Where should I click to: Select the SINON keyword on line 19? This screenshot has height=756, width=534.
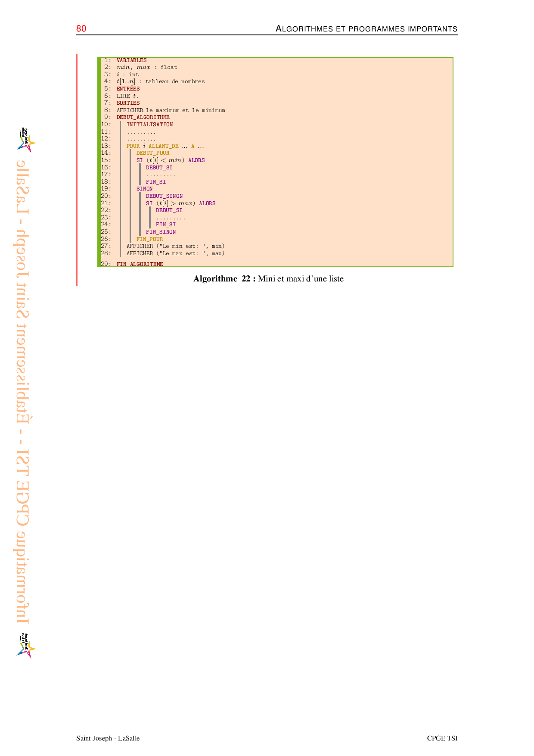tap(144, 189)
